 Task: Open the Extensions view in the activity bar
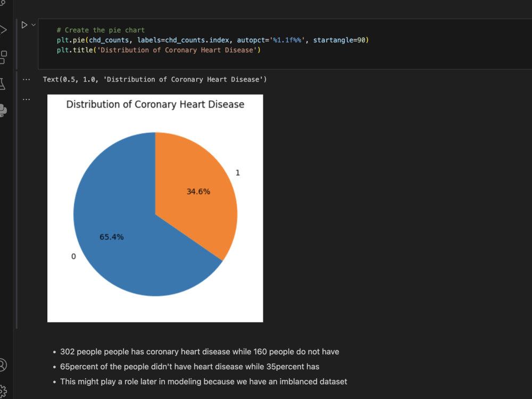pos(3,57)
